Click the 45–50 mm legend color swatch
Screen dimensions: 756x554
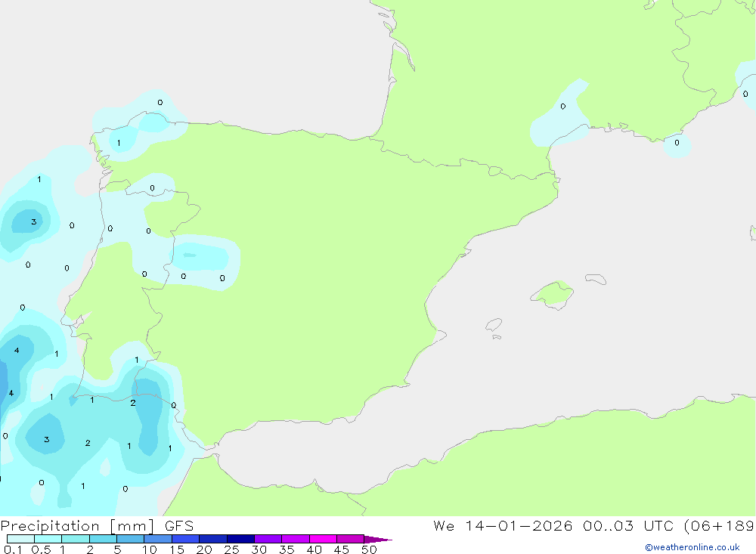click(350, 539)
